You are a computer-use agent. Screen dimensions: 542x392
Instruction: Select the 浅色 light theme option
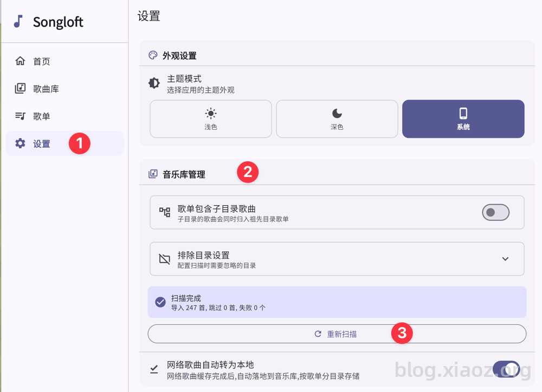(211, 119)
